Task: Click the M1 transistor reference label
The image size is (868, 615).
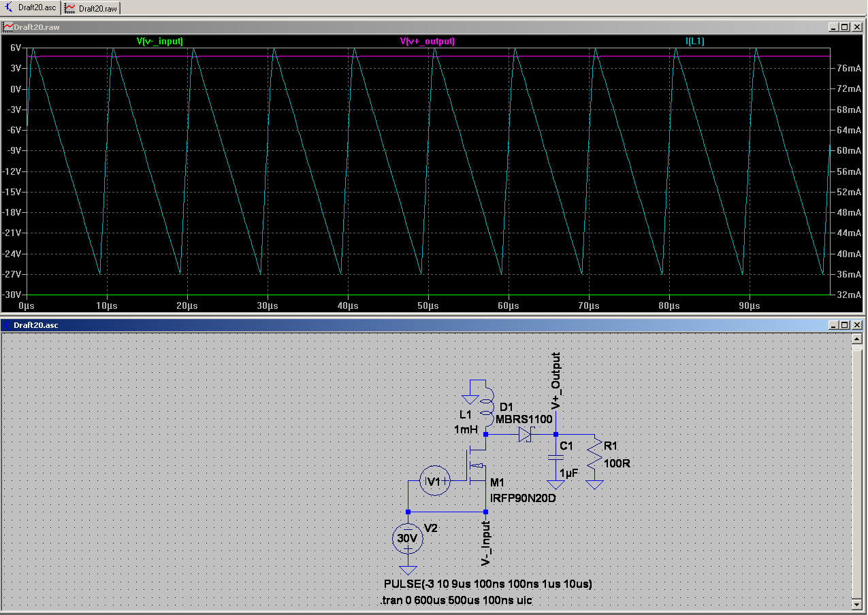Action: 497,482
